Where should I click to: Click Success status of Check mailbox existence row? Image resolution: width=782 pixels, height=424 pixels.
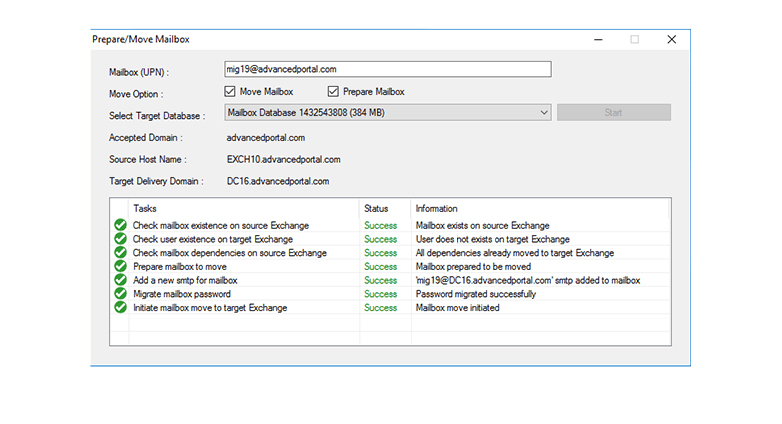(x=381, y=225)
